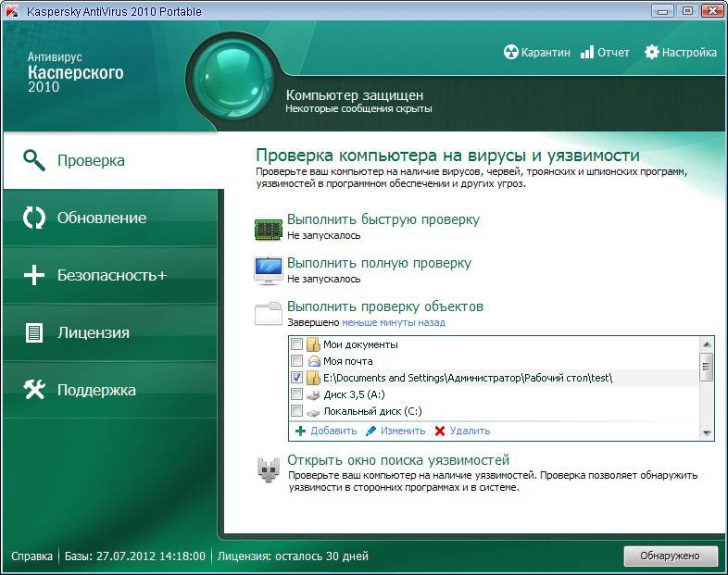Open Карантин via the radiation icon
Screen dimensions: 728x575
[x=510, y=52]
